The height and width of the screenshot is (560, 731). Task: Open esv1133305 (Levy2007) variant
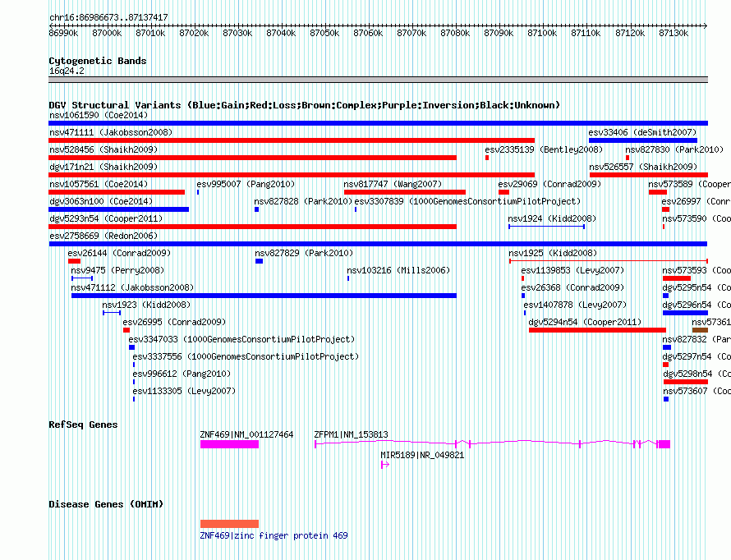(184, 391)
